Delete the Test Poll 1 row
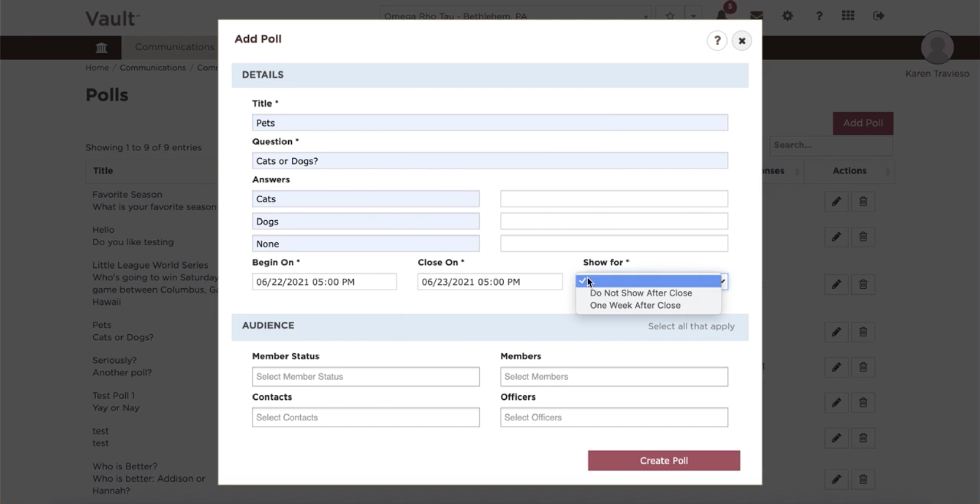The width and height of the screenshot is (980, 504). pyautogui.click(x=863, y=403)
